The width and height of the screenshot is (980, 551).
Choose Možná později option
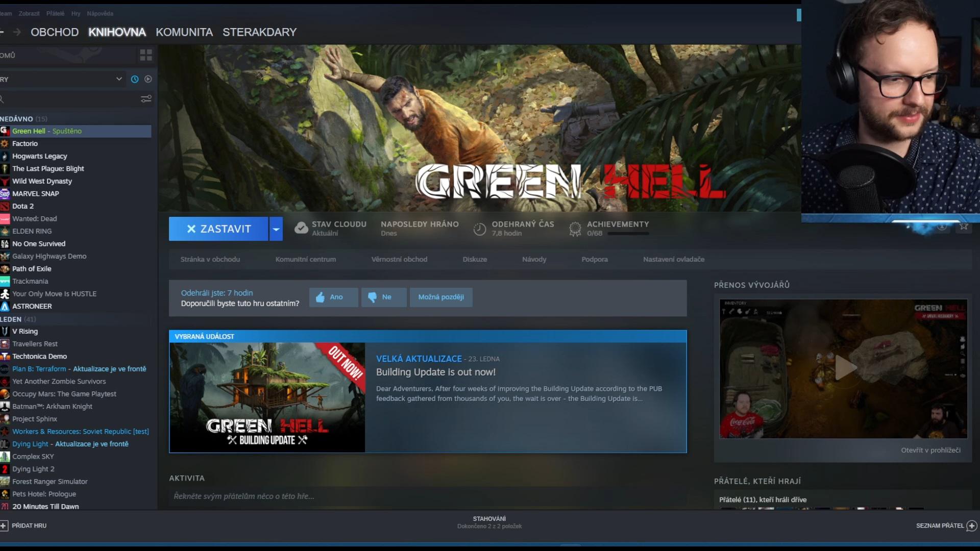tap(441, 297)
